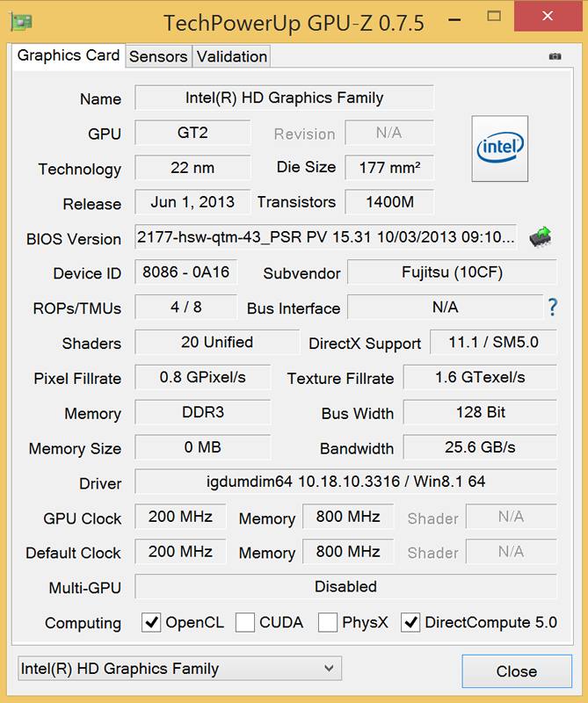Click the Pixel Fillrate field 0.8 GPixel/s
The height and width of the screenshot is (703, 588).
point(203,377)
